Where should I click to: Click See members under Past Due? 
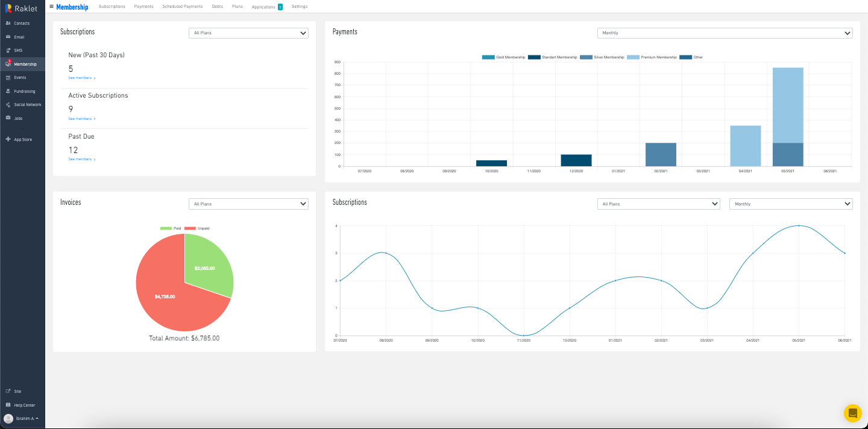click(79, 159)
